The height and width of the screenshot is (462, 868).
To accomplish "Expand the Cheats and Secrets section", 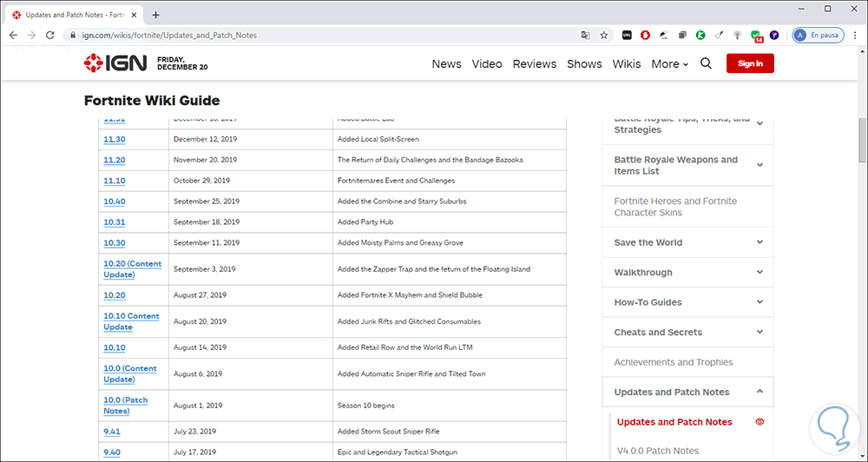I will point(759,332).
